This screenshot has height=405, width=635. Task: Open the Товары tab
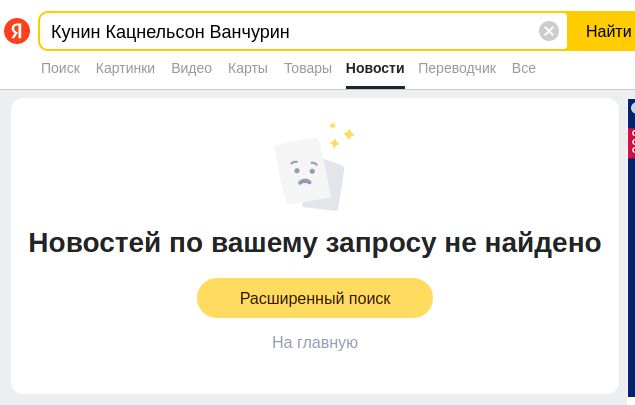click(x=307, y=69)
